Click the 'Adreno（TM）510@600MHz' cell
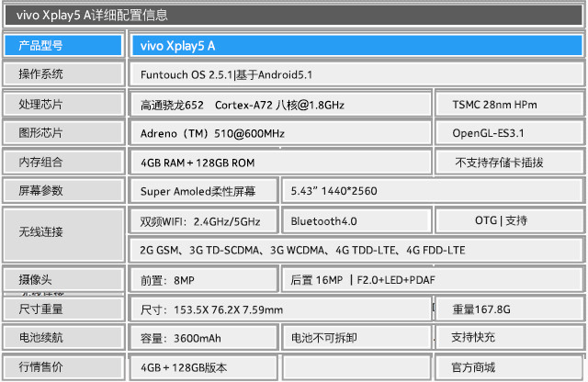Viewport: 588px width, 382px height. click(x=280, y=133)
